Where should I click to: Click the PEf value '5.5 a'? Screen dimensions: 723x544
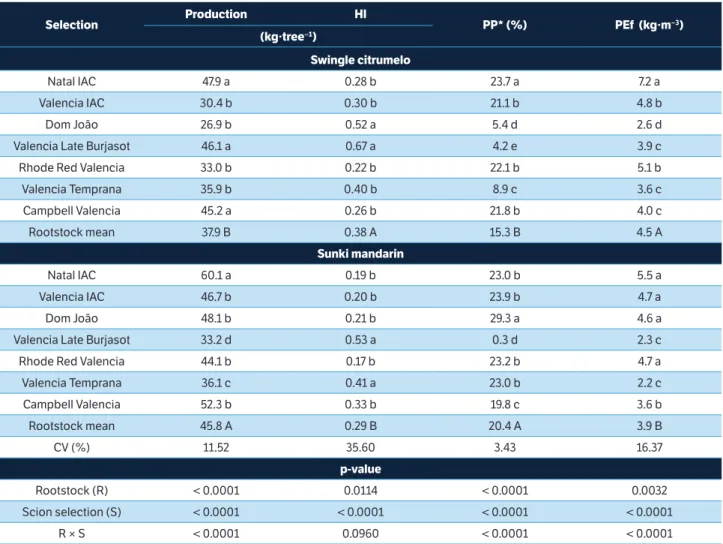pos(649,275)
